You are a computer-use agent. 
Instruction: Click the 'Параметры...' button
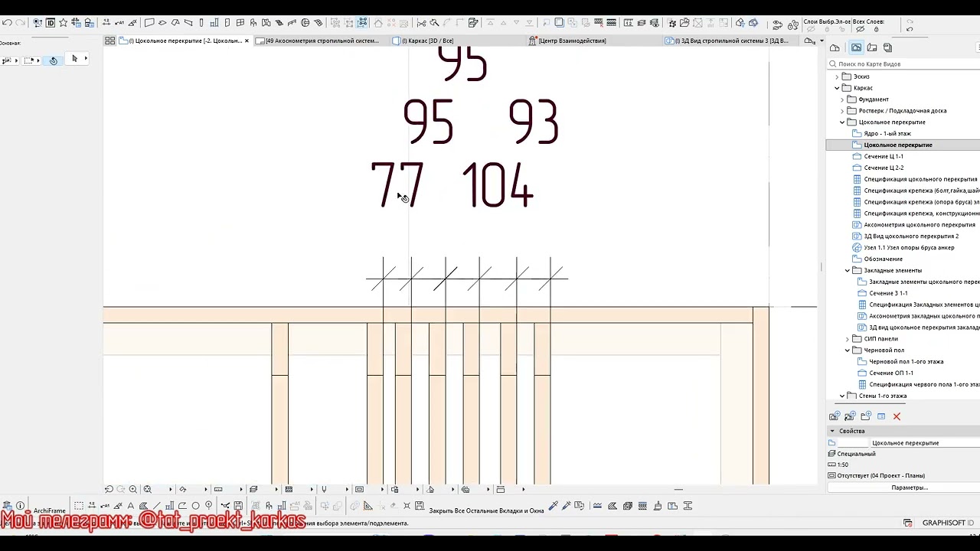coord(910,487)
